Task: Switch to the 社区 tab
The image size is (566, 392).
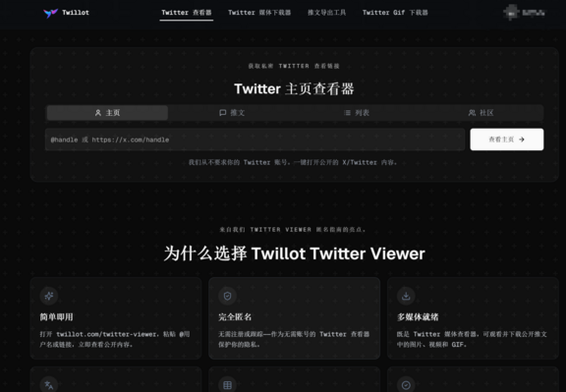Action: pos(481,113)
